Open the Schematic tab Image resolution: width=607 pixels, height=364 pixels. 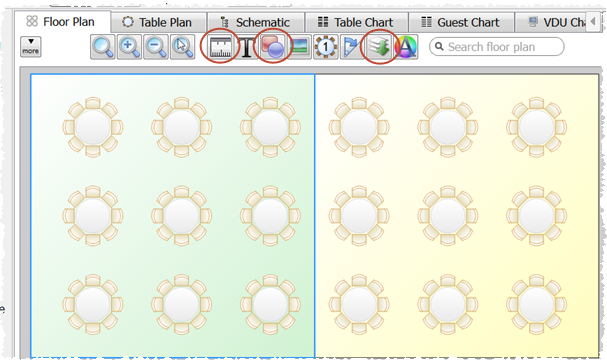click(255, 22)
